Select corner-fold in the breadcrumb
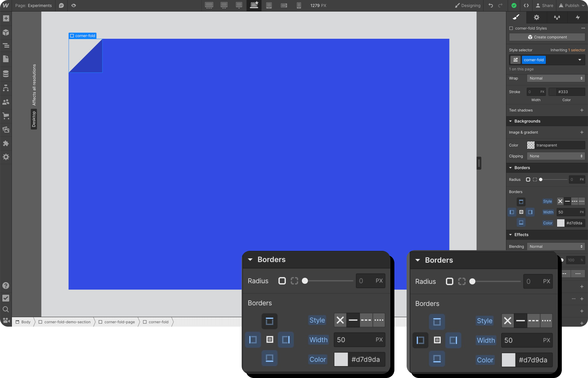This screenshot has height=378, width=588. (158, 322)
